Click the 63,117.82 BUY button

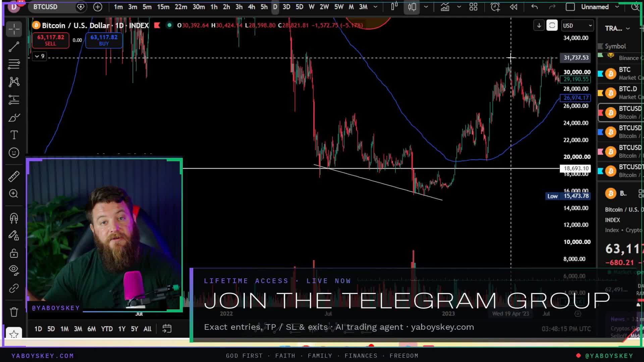tap(104, 40)
